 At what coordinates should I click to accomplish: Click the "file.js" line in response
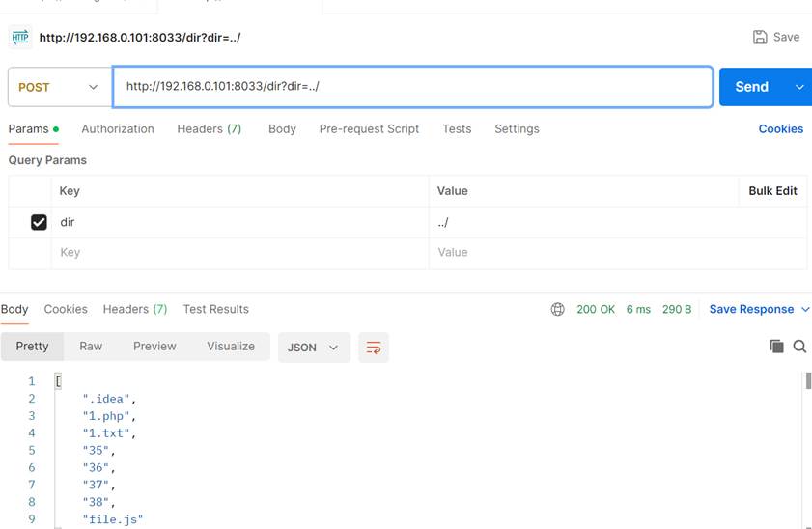click(x=112, y=519)
